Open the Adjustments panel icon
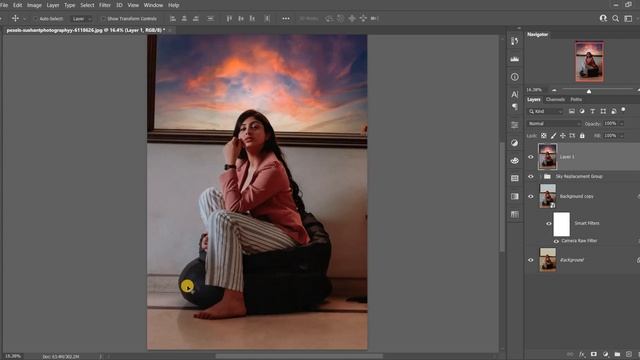This screenshot has height=360, width=640. 515,143
